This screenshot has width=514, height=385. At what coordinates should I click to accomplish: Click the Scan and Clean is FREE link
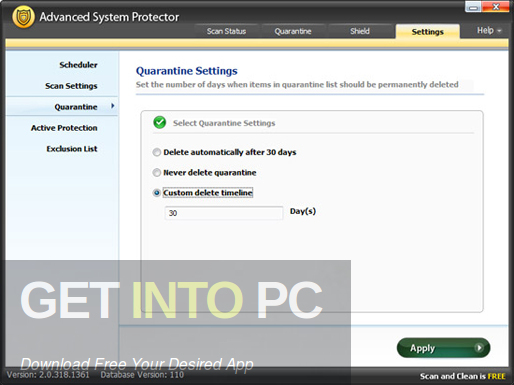pyautogui.click(x=463, y=376)
